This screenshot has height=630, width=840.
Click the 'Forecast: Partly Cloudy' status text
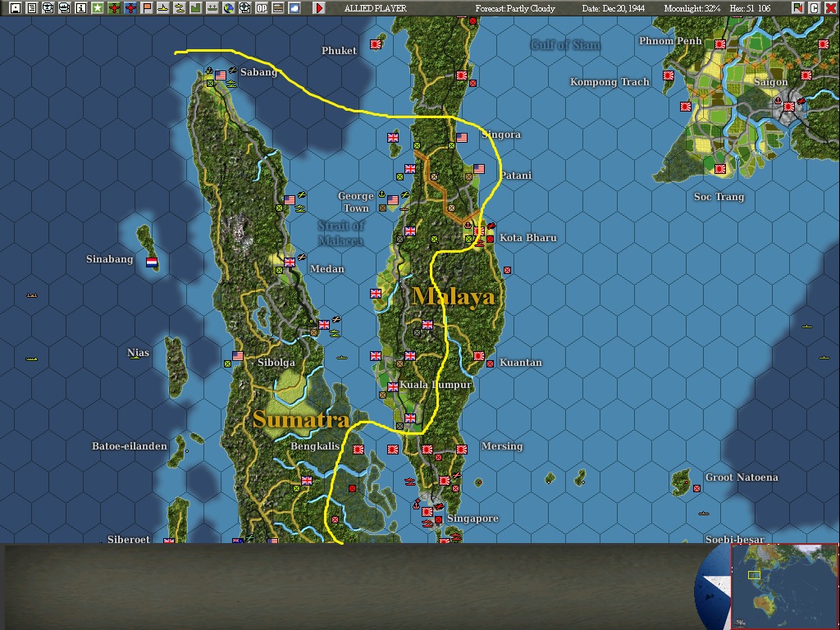(x=515, y=8)
